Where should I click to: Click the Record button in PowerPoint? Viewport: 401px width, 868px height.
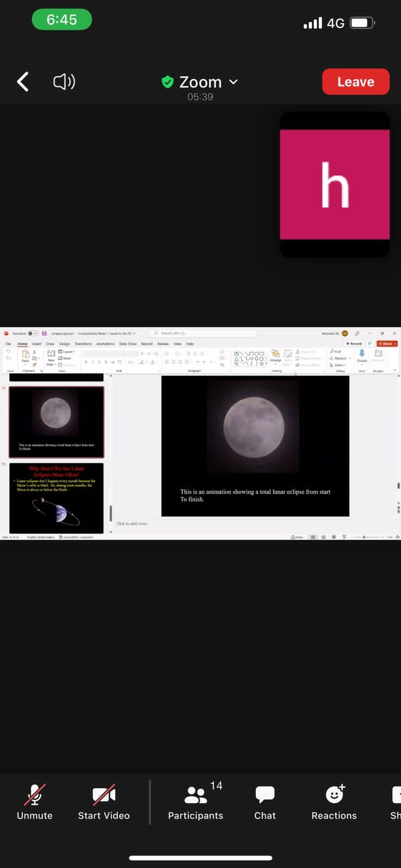tap(354, 343)
